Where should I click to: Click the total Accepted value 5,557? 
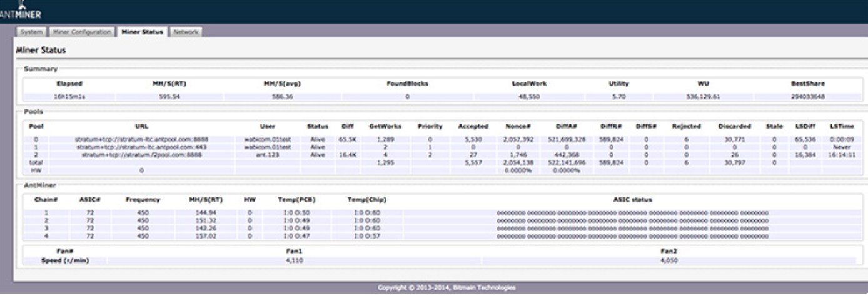pos(473,162)
